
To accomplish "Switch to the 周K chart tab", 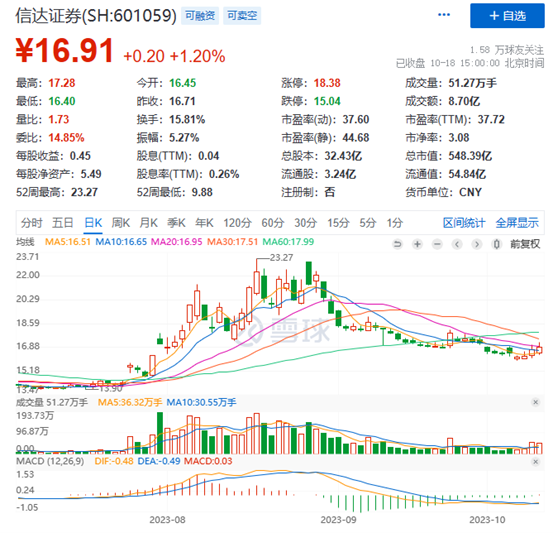I will click(x=121, y=223).
